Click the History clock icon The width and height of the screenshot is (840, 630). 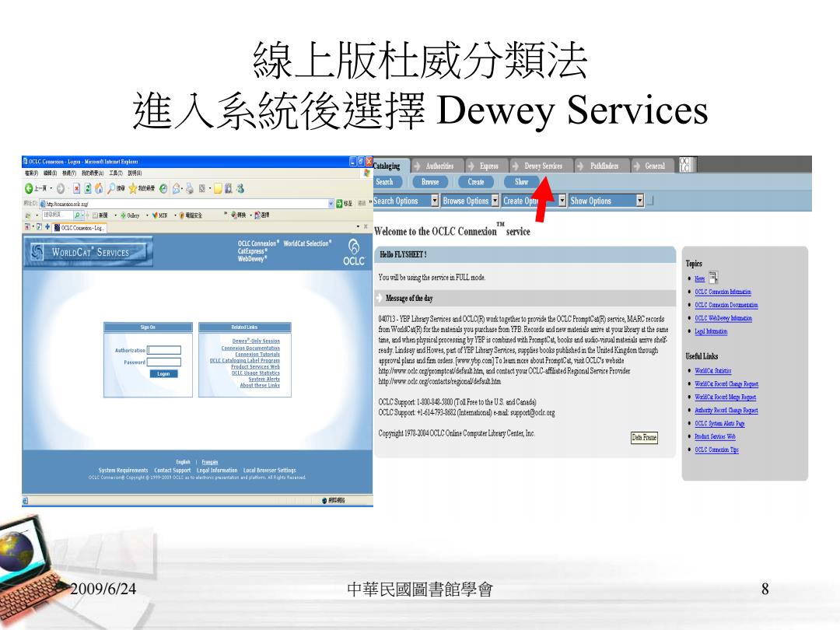coord(163,188)
